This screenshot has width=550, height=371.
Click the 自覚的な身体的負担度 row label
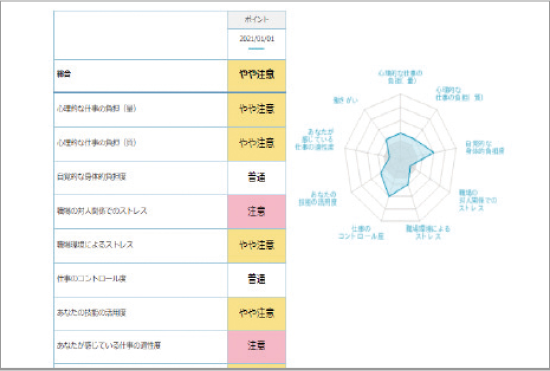(91, 177)
